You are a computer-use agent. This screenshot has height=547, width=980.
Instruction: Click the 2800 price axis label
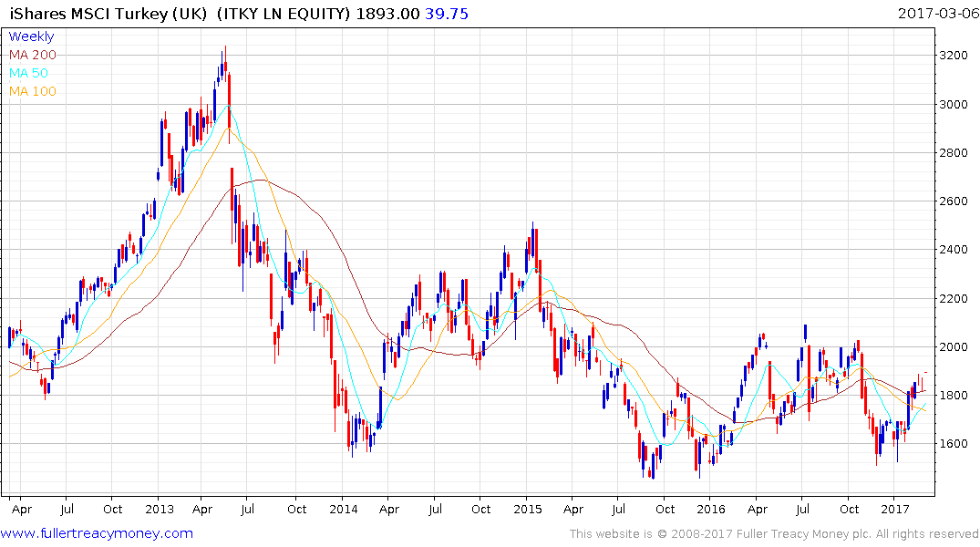tap(954, 152)
